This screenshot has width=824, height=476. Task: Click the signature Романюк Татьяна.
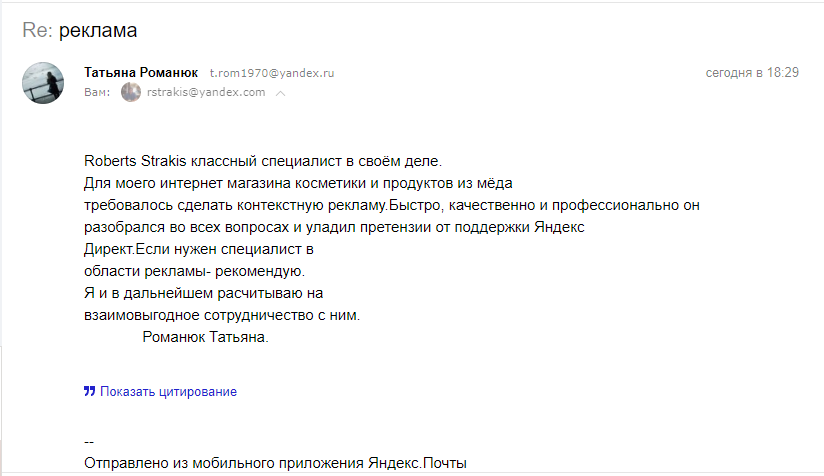click(x=205, y=337)
